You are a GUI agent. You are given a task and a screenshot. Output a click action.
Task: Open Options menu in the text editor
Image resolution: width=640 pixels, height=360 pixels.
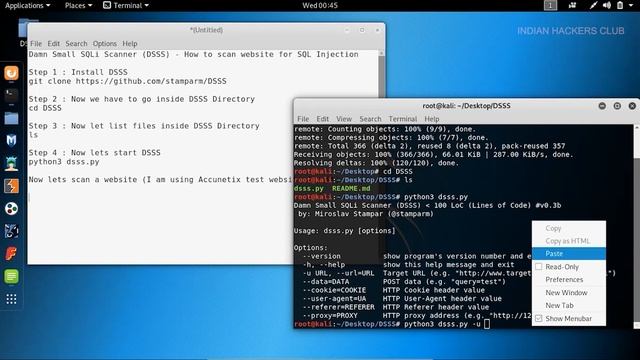coord(104,44)
